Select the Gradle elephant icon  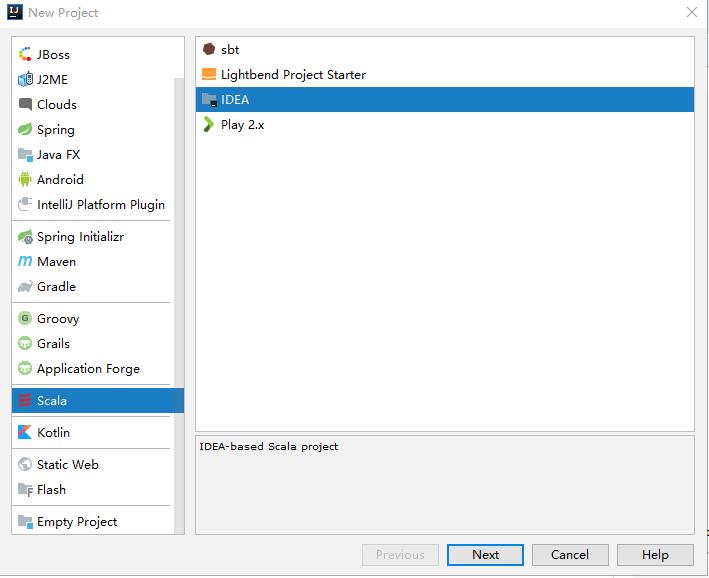point(26,287)
